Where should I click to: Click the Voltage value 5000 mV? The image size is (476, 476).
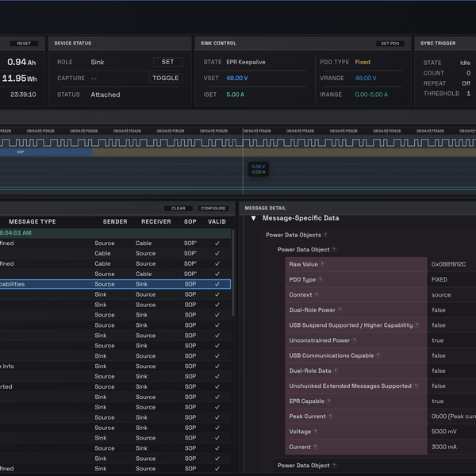click(443, 432)
